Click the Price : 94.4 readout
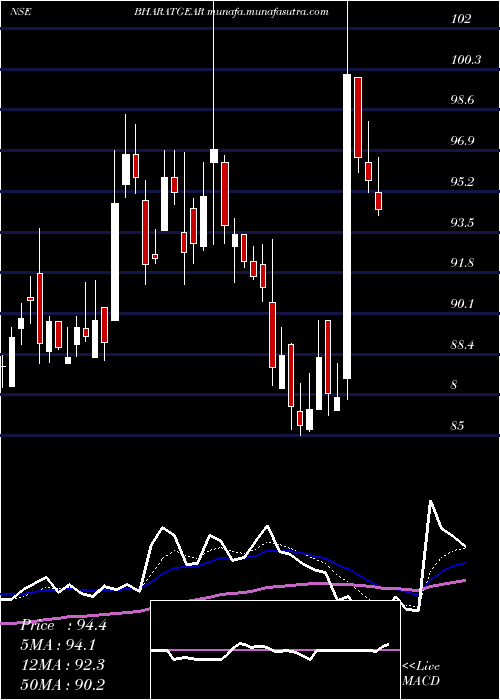 pos(63,625)
